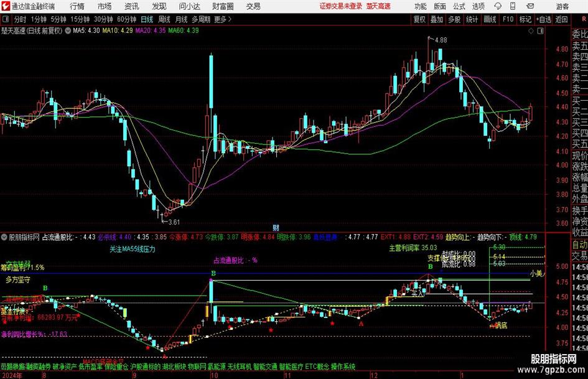588x379 pixels.
Task: Toggle the right sidebar panel icon
Action: click(540, 31)
